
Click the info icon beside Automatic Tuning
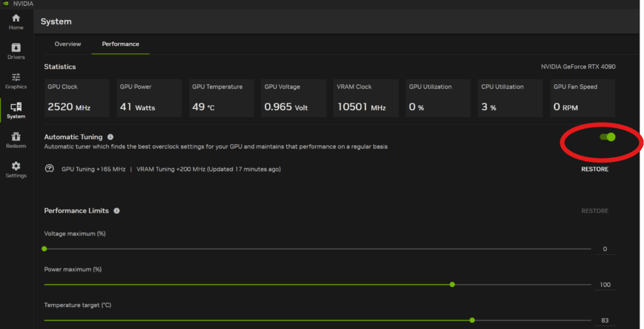(111, 137)
